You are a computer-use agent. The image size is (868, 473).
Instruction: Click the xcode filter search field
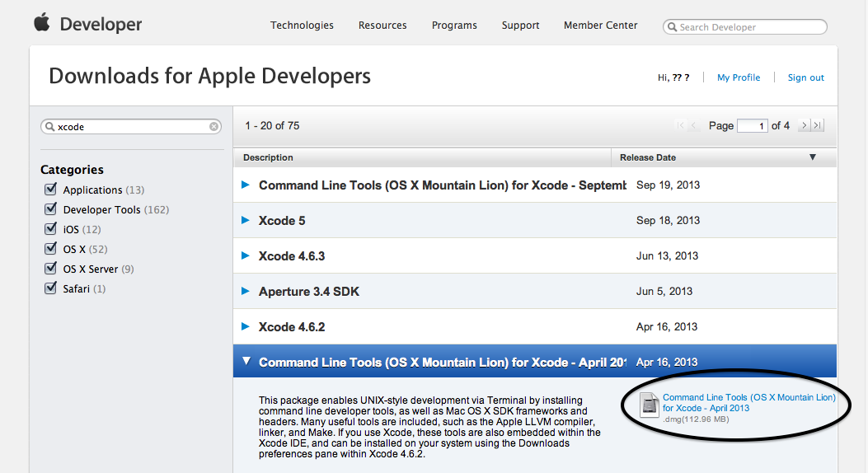(131, 127)
